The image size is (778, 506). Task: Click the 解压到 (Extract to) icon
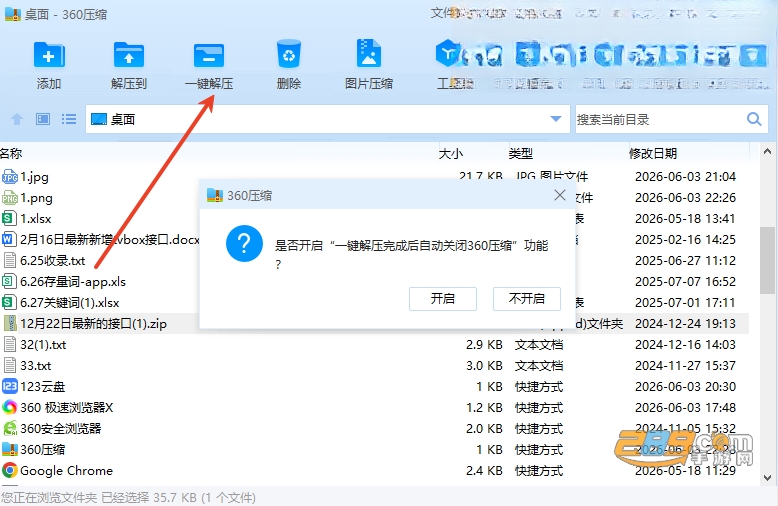click(x=129, y=55)
